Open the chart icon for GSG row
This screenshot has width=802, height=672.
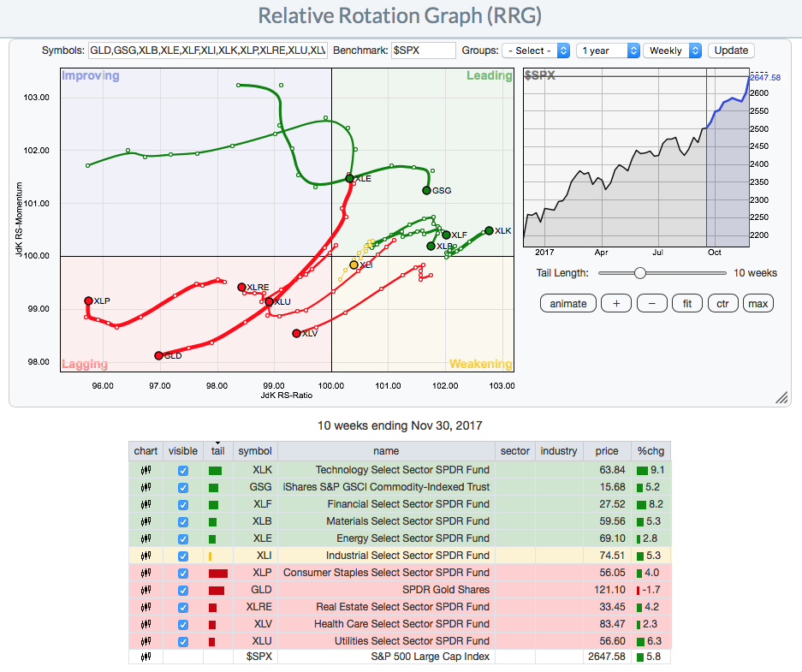pyautogui.click(x=146, y=487)
